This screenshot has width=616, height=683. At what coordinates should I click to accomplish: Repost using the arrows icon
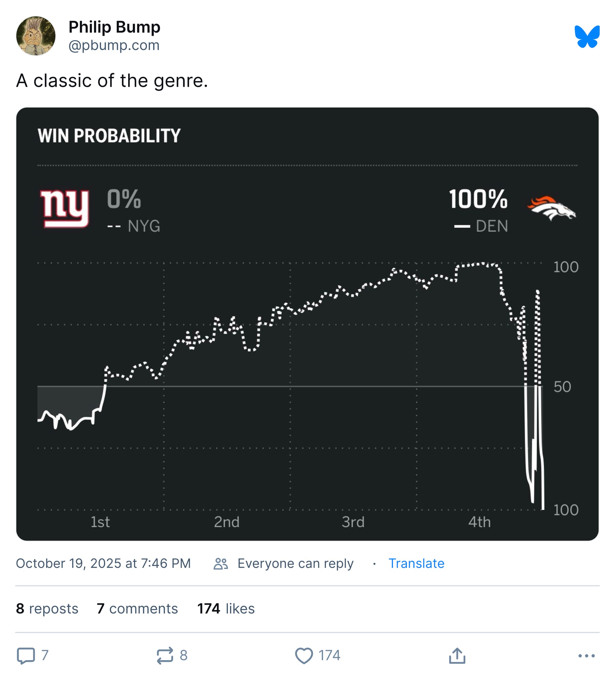pyautogui.click(x=165, y=656)
